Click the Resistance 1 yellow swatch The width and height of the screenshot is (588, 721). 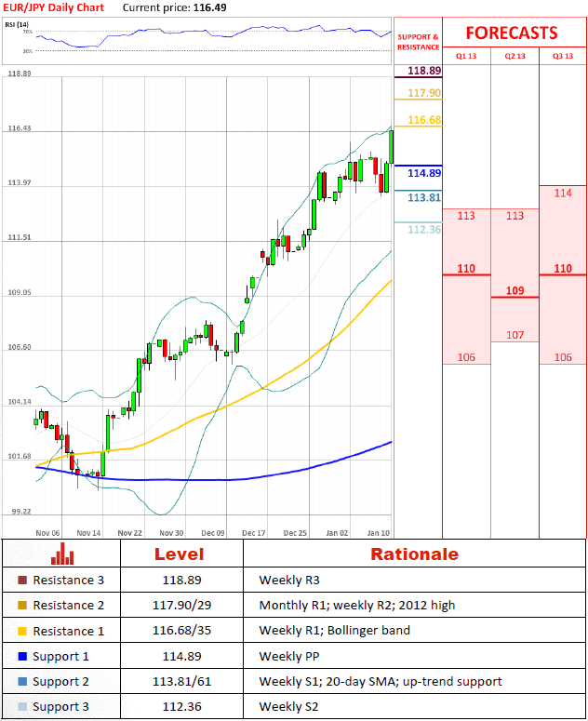(x=22, y=631)
